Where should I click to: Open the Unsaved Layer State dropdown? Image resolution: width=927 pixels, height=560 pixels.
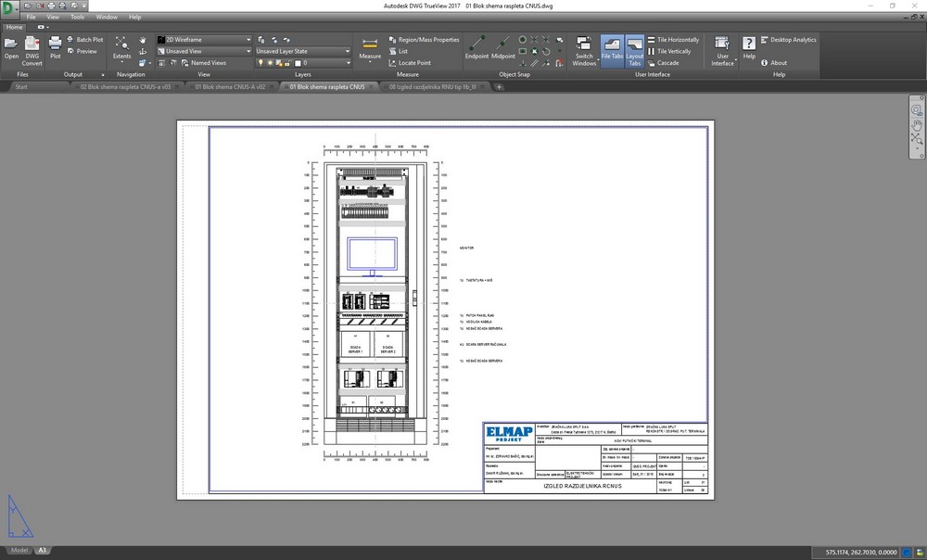tap(348, 52)
